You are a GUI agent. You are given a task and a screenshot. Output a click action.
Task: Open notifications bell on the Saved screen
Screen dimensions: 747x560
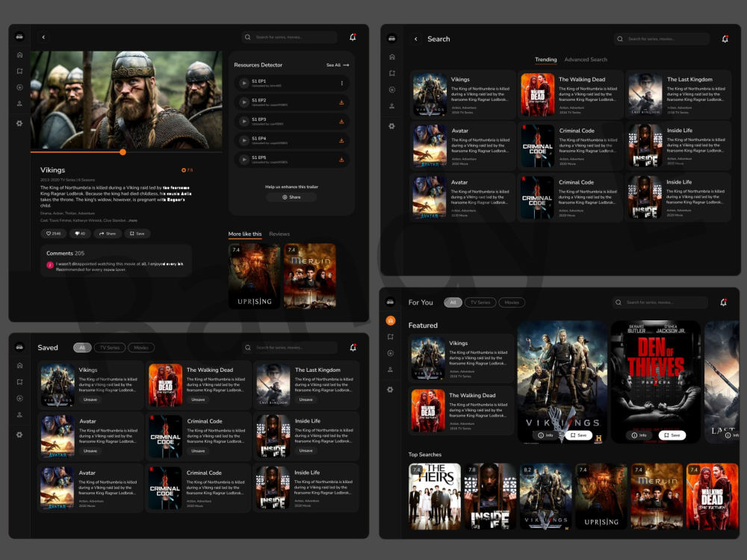pyautogui.click(x=353, y=348)
